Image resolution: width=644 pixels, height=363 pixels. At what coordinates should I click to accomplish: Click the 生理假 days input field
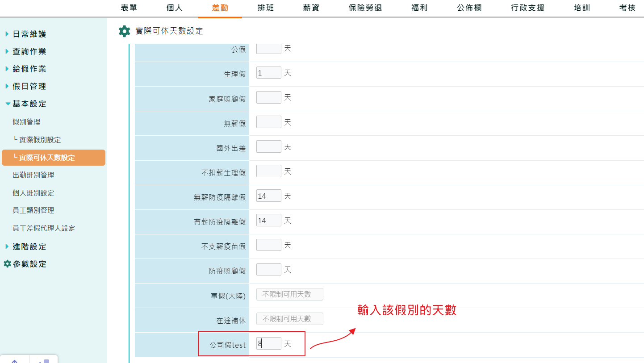(x=268, y=72)
